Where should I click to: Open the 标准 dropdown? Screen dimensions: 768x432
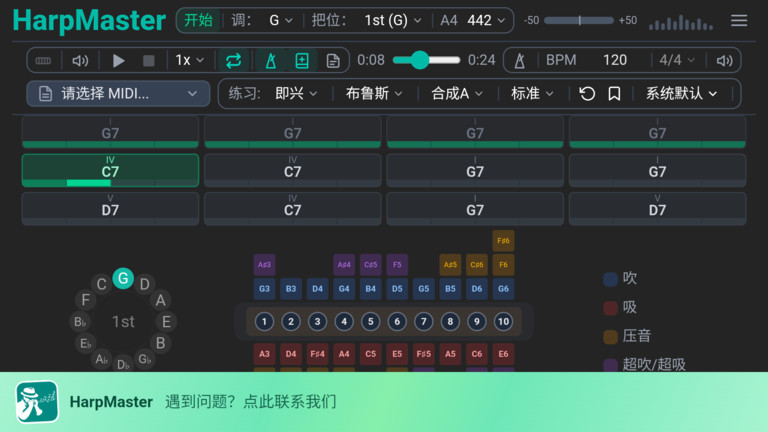[x=532, y=94]
